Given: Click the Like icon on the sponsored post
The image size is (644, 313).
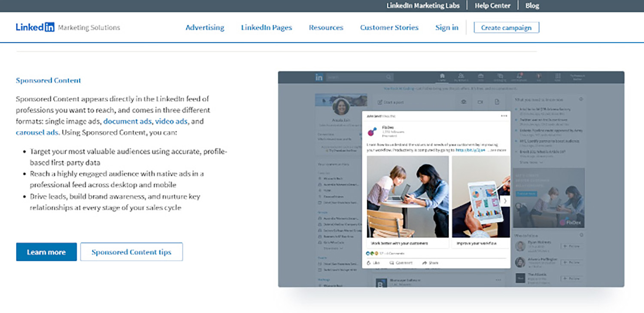Looking at the screenshot, I should tap(370, 263).
